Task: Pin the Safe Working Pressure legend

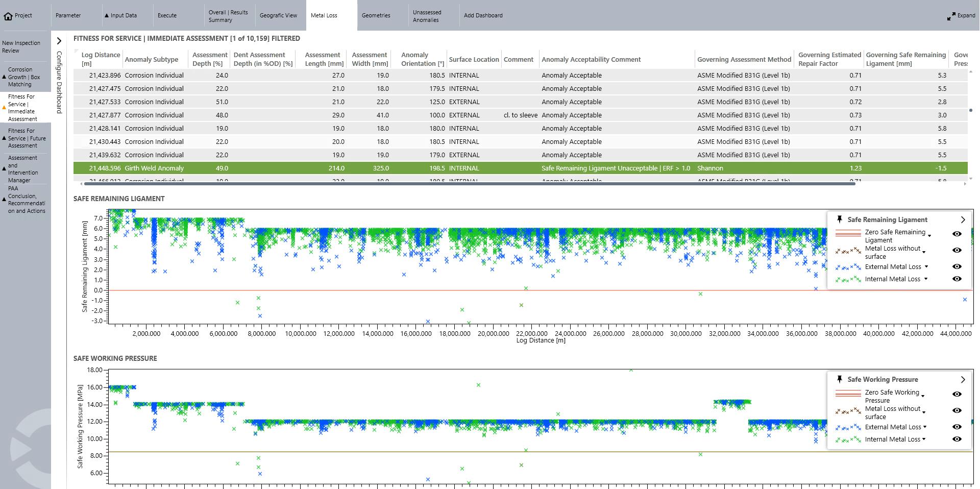Action: point(840,379)
